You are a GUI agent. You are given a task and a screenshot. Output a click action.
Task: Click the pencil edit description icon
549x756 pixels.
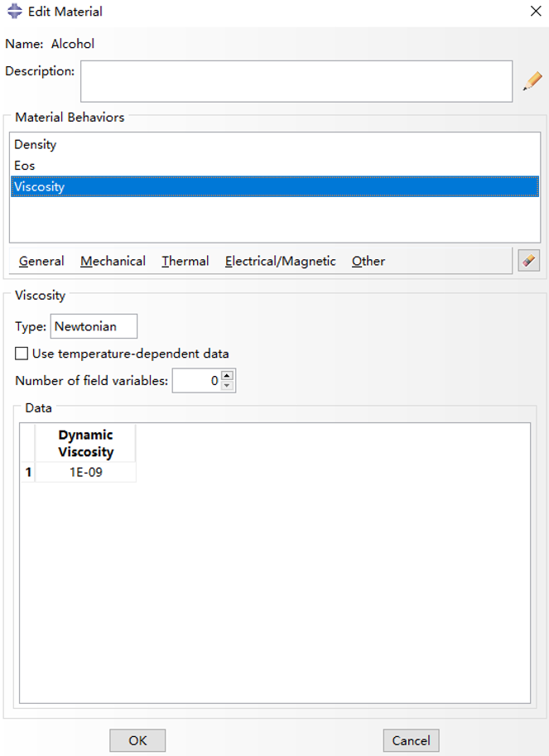point(532,81)
